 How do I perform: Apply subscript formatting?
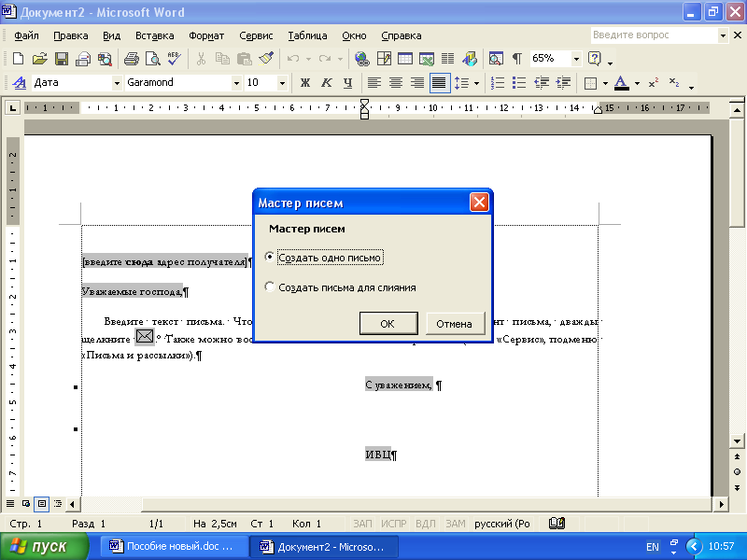(674, 83)
